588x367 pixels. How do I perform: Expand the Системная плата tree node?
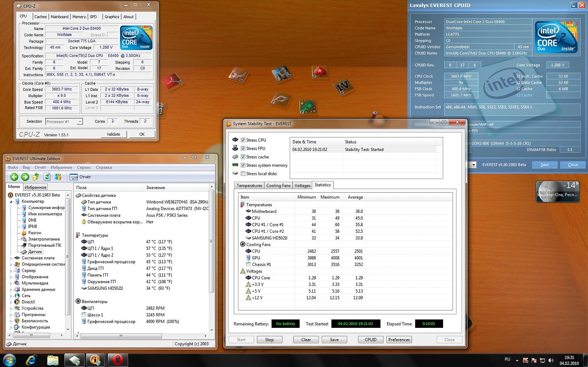point(11,258)
